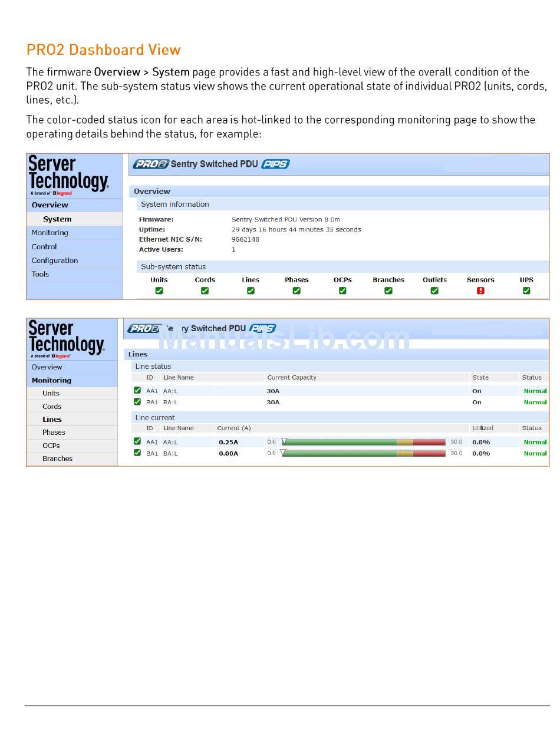
Task: Click the Branches status check icon
Action: click(388, 291)
